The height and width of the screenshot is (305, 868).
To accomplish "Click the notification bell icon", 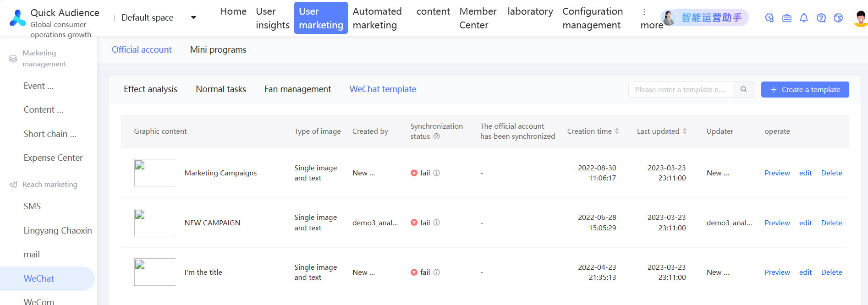I will 804,18.
